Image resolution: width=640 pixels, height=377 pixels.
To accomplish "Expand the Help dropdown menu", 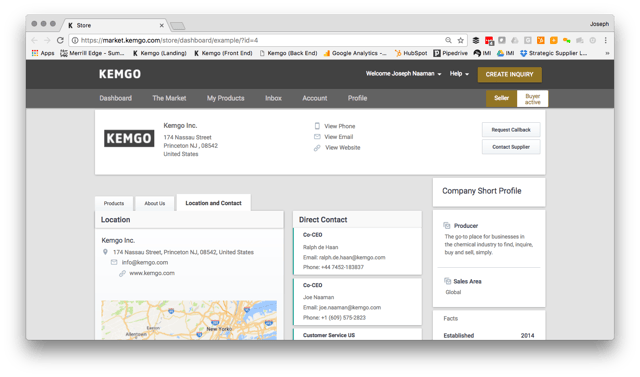I will [x=459, y=74].
